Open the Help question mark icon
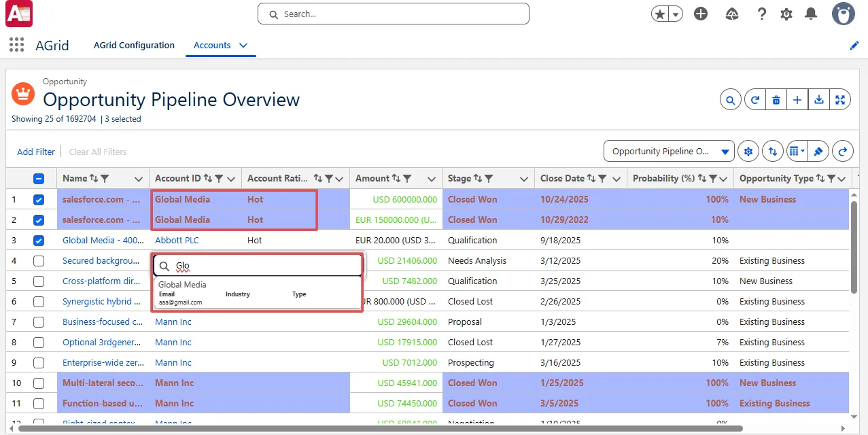The height and width of the screenshot is (435, 868). point(761,14)
